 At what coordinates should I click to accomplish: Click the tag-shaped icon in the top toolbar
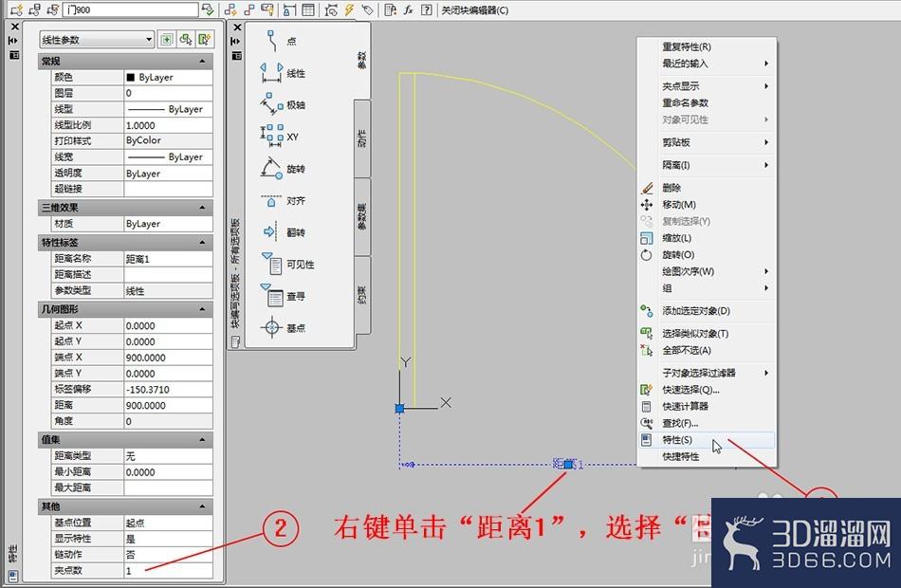(367, 9)
